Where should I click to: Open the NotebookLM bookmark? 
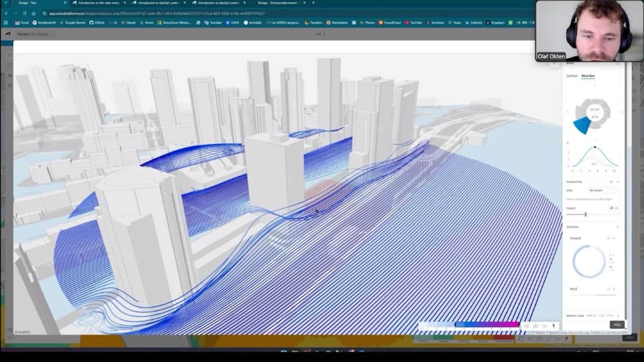[44, 22]
